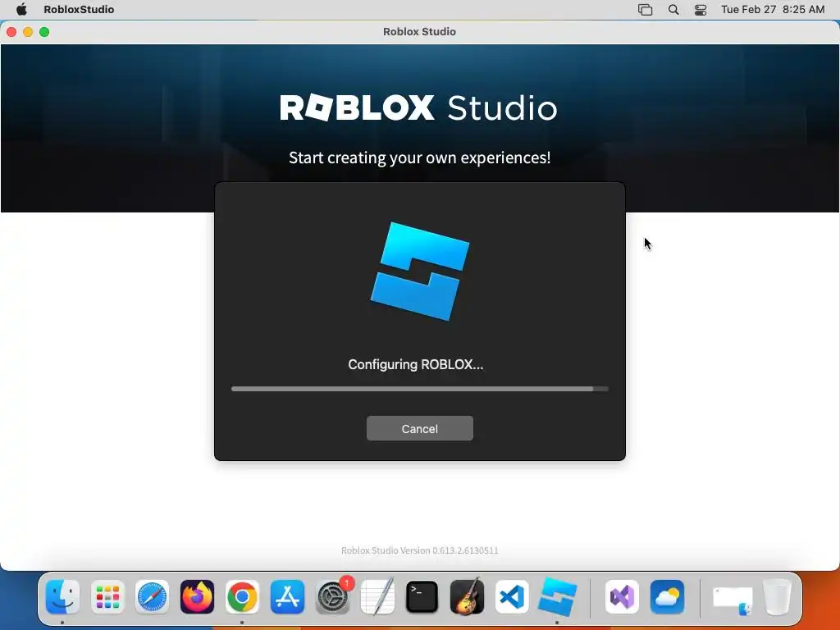840x630 pixels.
Task: Click the blue Roblox Studio logo in dialog
Action: point(419,271)
